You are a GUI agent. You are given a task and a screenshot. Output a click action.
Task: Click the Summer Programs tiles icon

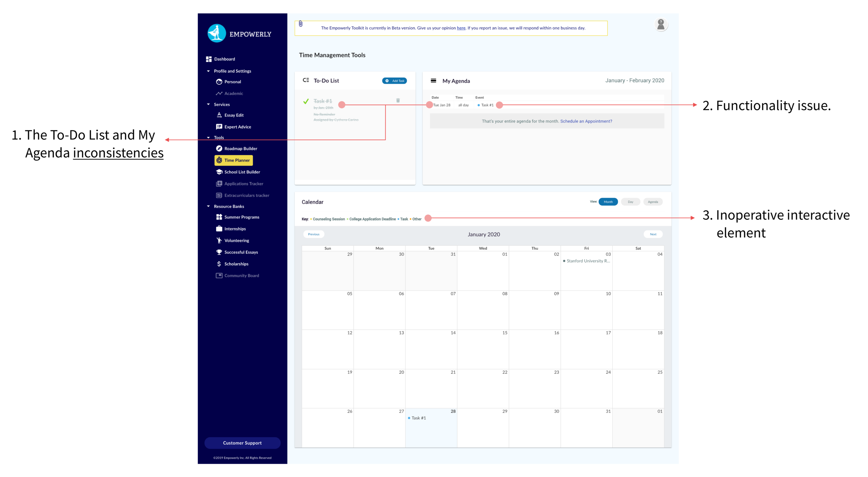219,217
